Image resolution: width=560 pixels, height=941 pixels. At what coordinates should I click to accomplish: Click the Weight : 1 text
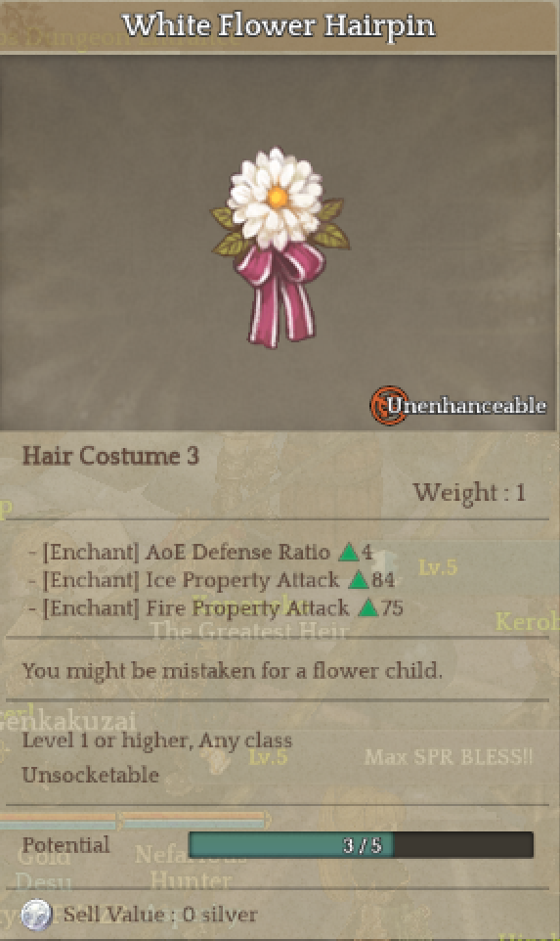(x=469, y=493)
